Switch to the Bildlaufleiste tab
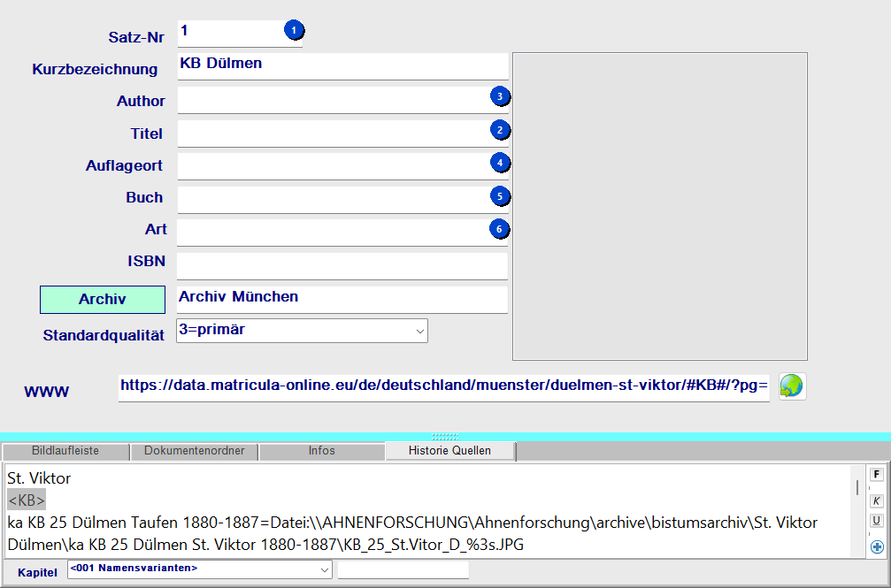The image size is (891, 588). pos(65,451)
